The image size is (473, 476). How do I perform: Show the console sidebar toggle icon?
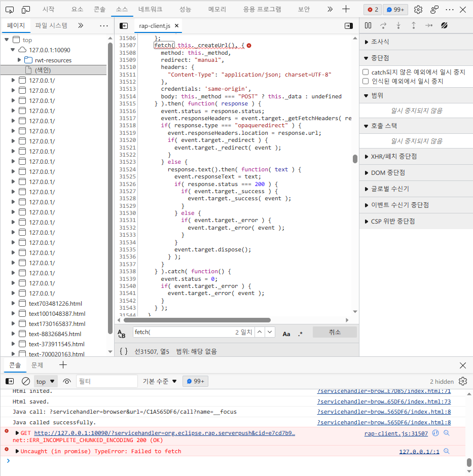pos(10,381)
